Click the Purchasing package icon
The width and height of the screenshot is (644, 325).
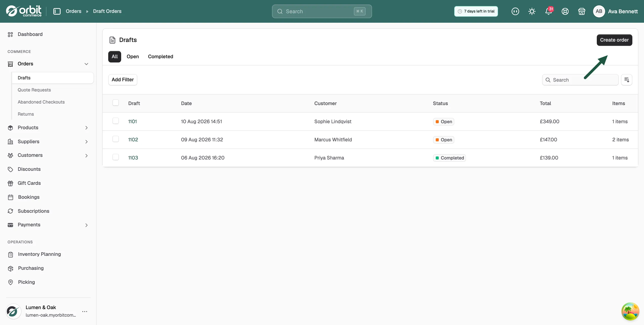(11, 268)
